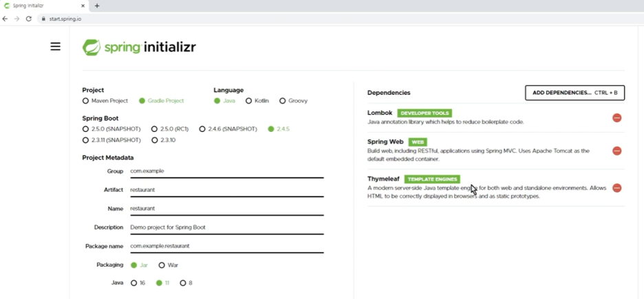Select Spring Boot 2.3.11 (SNAPSHOT)

click(111, 140)
